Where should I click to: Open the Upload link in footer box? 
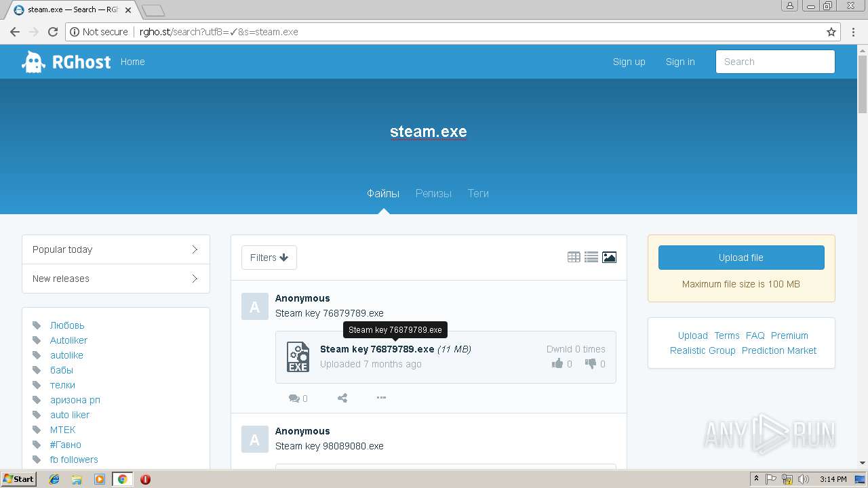(692, 335)
